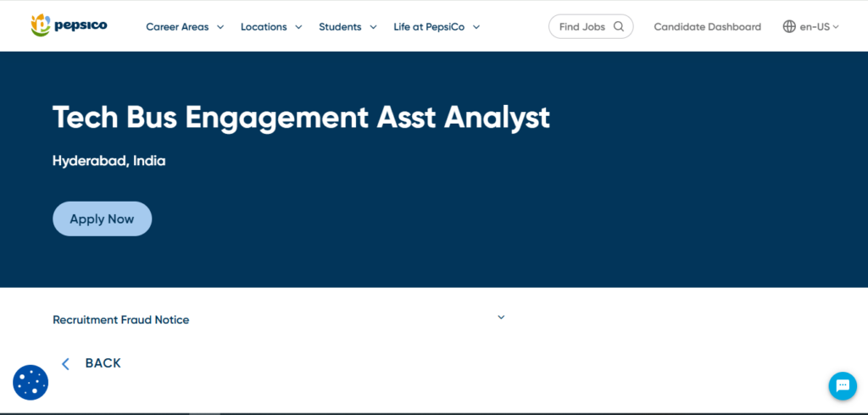The width and height of the screenshot is (868, 415).
Task: Expand the Career Areas chevron
Action: (220, 26)
